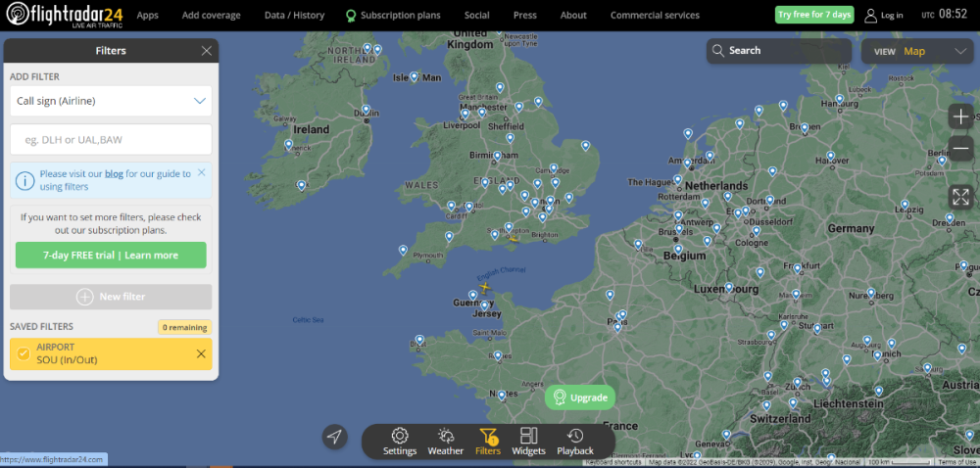Open the blog link in notice
Screen dimensions: 980x468
[114, 173]
